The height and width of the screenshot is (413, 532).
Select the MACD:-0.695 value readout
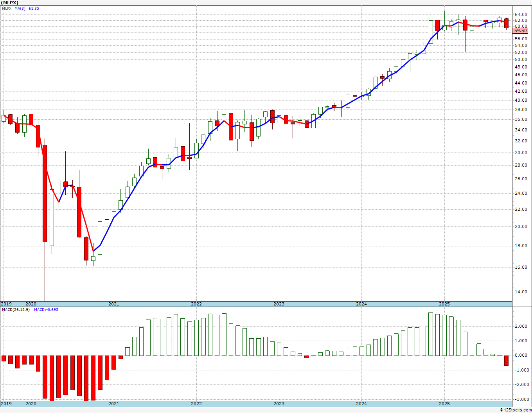click(x=46, y=310)
